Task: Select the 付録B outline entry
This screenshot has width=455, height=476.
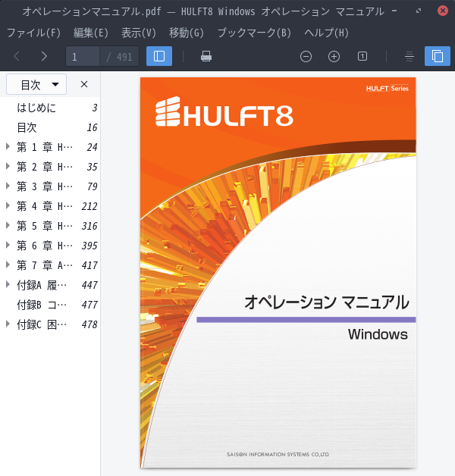Action: pos(50,305)
